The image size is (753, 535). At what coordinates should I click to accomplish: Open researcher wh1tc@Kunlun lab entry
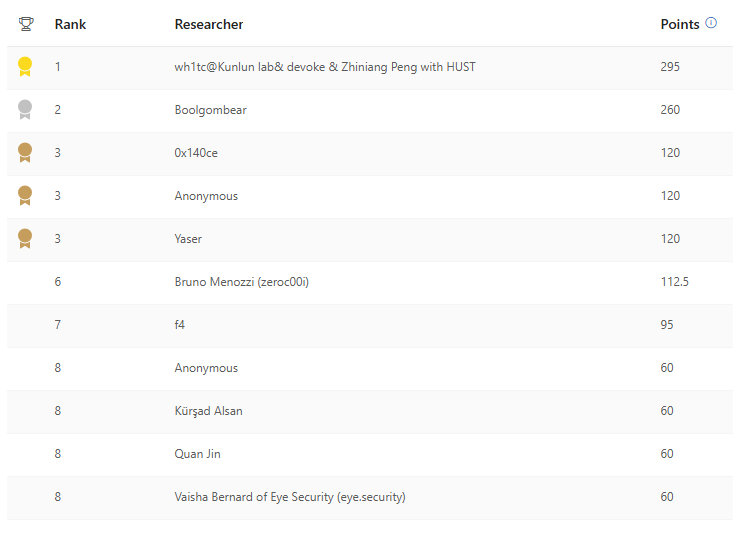(325, 67)
